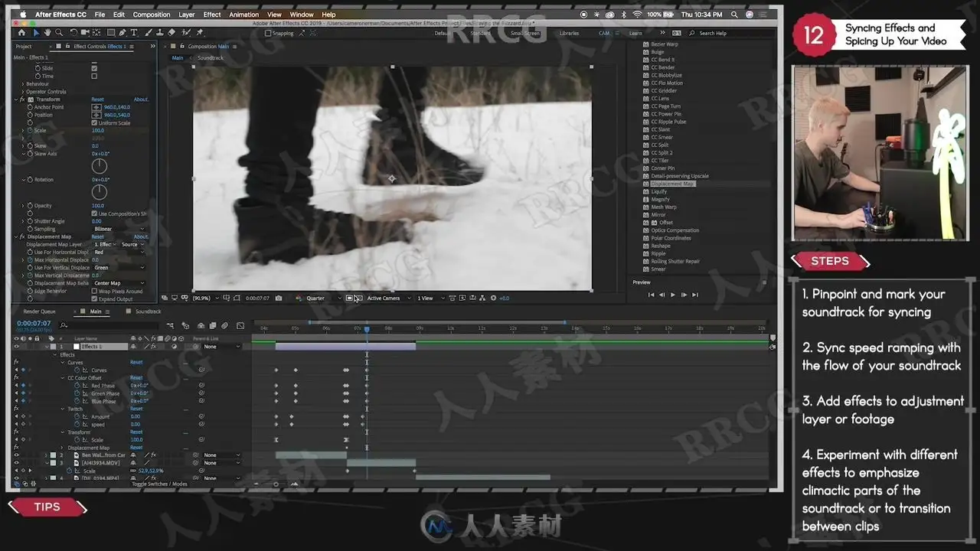This screenshot has width=980, height=551.
Task: Select the Eraser tool
Action: (171, 33)
